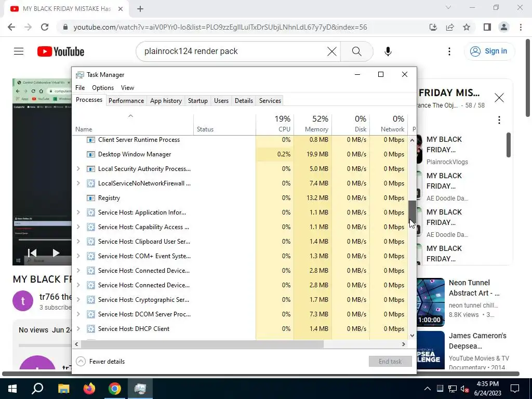Open the Details tab
Screen dimensions: 532x399
[244, 101]
